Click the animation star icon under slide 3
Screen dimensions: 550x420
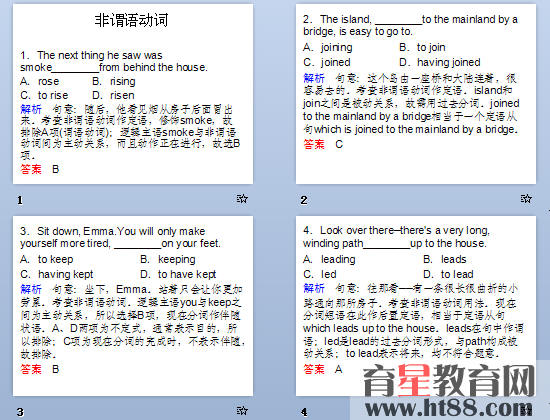coord(242,411)
